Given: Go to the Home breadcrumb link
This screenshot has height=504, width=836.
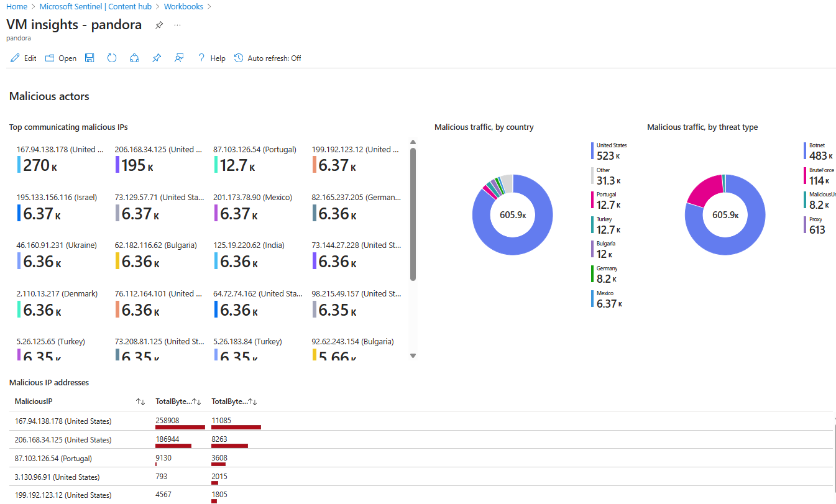Looking at the screenshot, I should pos(17,6).
